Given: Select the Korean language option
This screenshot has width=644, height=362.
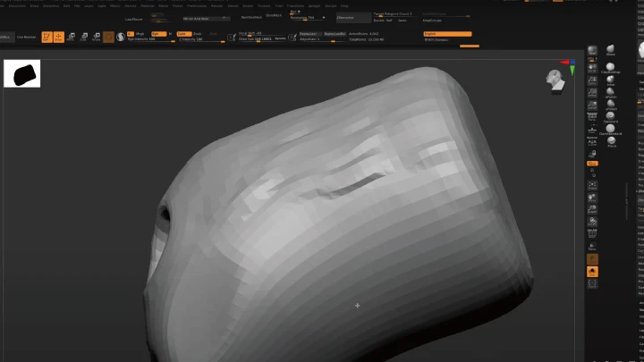Looking at the screenshot, I should (438, 40).
